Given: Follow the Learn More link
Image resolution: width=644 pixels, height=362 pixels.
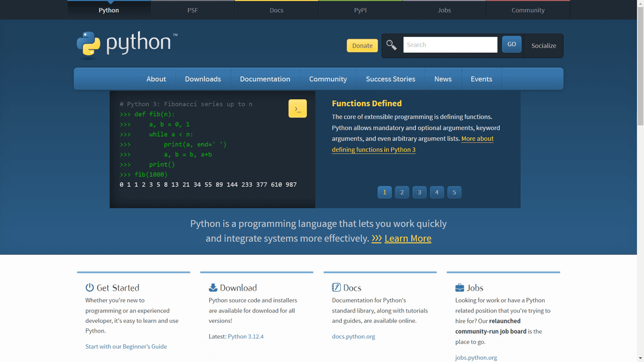Looking at the screenshot, I should click(x=407, y=238).
